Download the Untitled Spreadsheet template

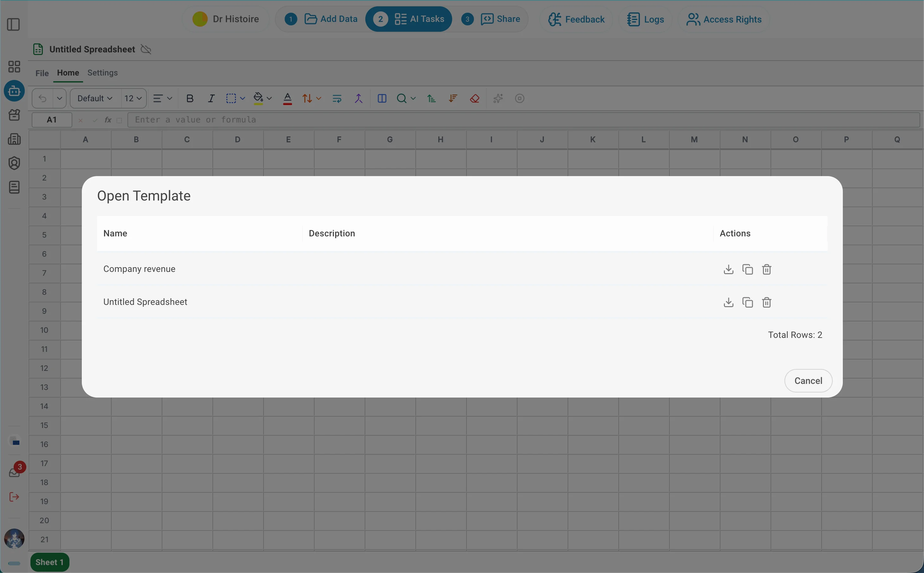[728, 302]
